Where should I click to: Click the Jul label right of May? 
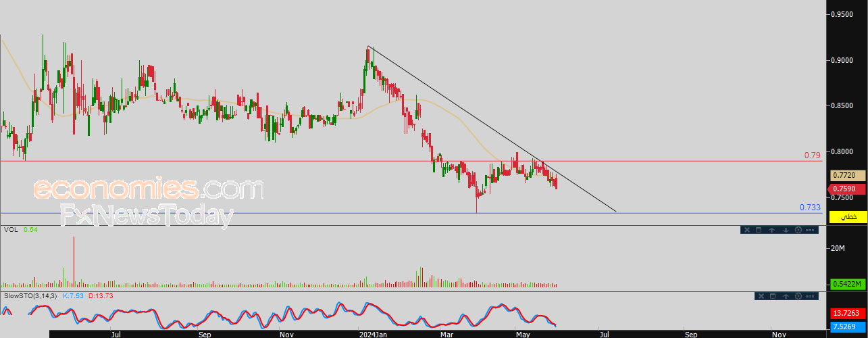[x=605, y=334]
